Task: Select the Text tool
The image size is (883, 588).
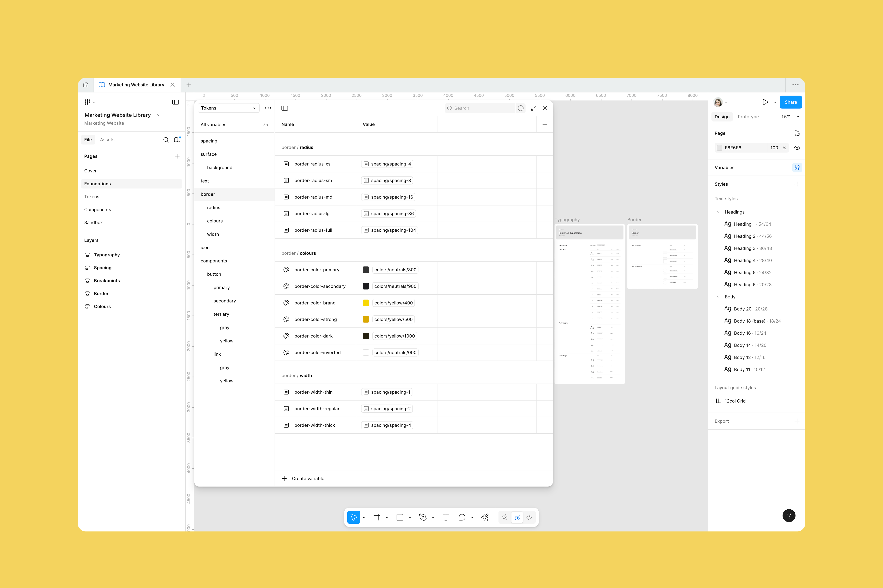Action: (446, 517)
